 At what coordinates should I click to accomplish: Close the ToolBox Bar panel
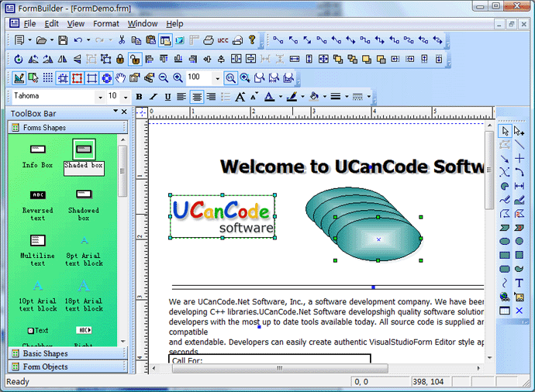coord(124,112)
